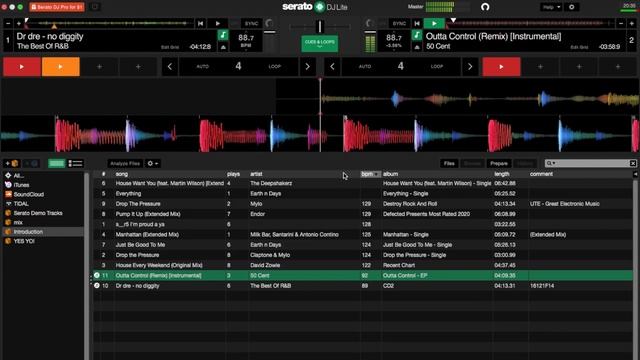Click LOOP label on deck 1
This screenshot has height=360, width=640.
[274, 67]
